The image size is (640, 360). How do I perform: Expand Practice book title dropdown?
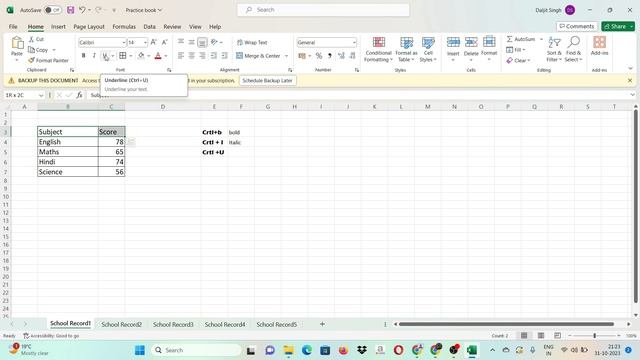[x=160, y=10]
